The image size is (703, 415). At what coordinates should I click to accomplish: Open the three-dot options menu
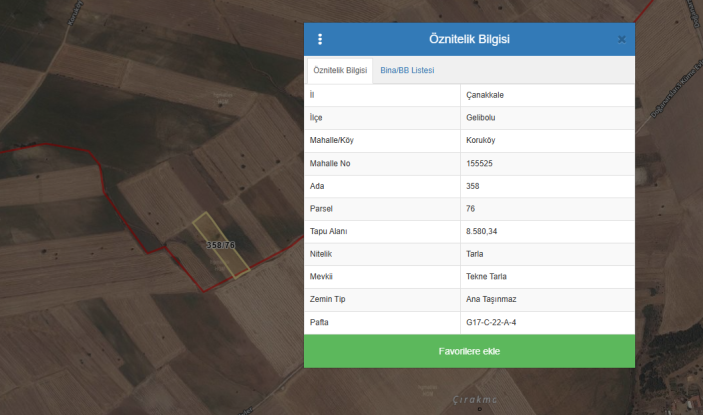320,39
